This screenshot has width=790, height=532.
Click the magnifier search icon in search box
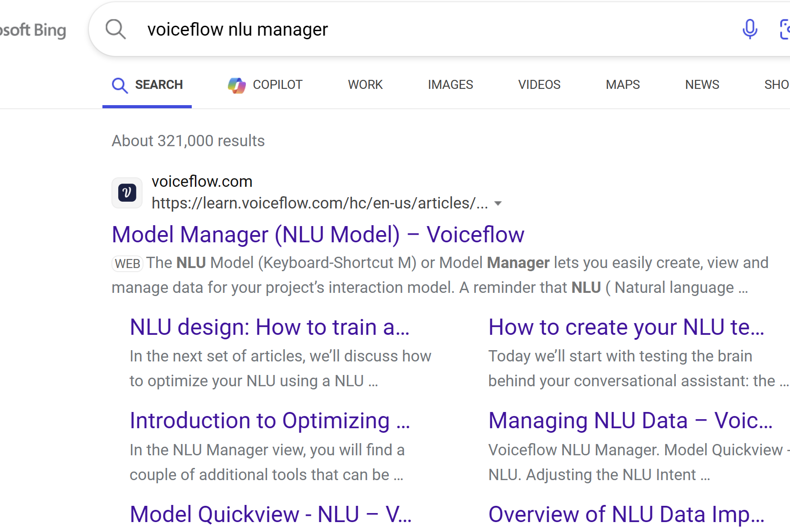click(x=115, y=29)
